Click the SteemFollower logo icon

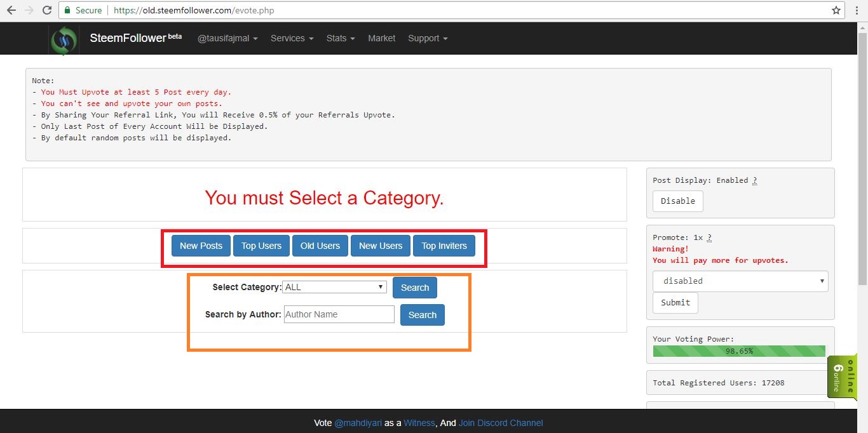(x=64, y=40)
